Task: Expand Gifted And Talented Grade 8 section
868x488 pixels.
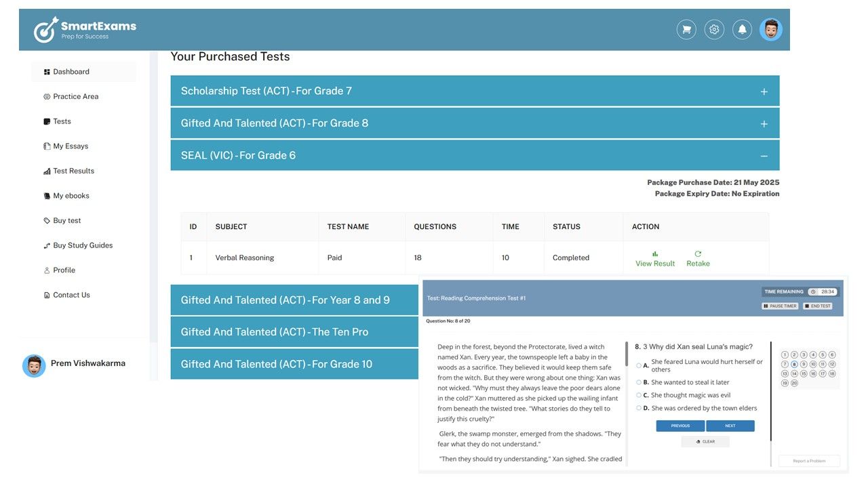Action: (764, 124)
